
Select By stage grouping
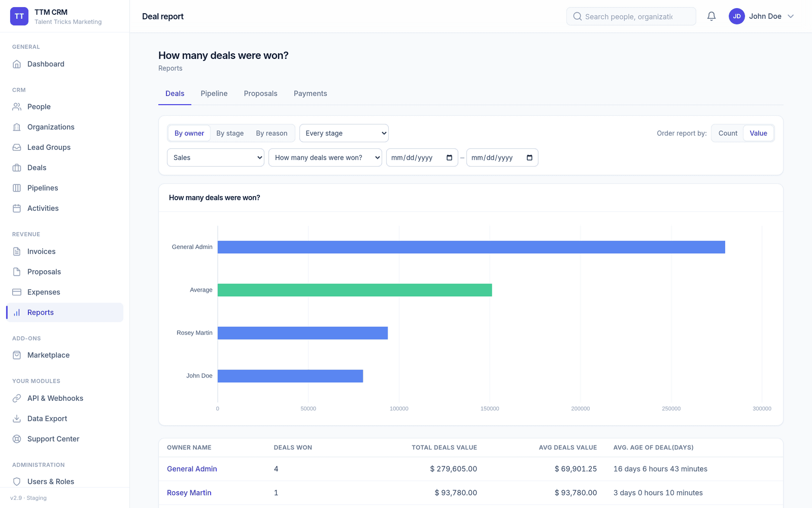(230, 133)
